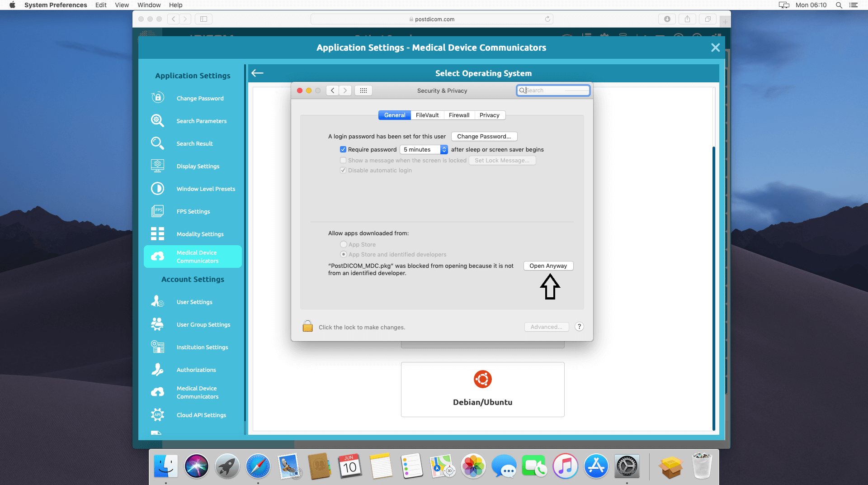This screenshot has width=868, height=485.
Task: Open FPS Settings in sidebar
Action: [193, 211]
